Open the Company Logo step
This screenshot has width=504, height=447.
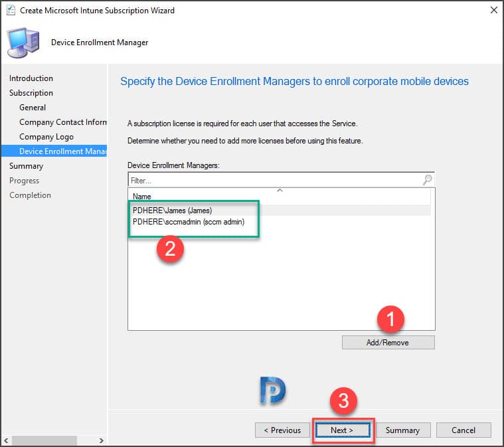coord(46,137)
